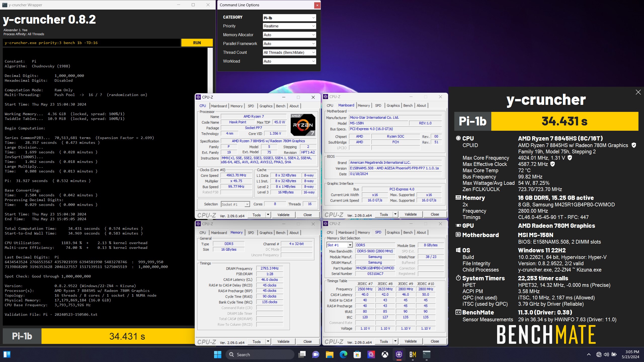Click CPU-Z icon in top-left CPU-Z title bar
This screenshot has width=644, height=362.
[198, 97]
